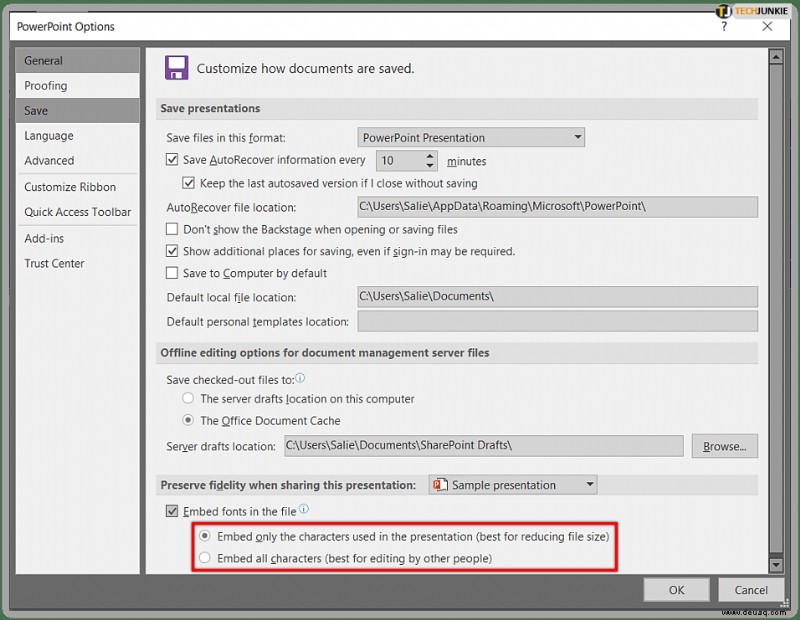Select Embed only the characters used option
Image resolution: width=800 pixels, height=620 pixels.
(x=205, y=536)
